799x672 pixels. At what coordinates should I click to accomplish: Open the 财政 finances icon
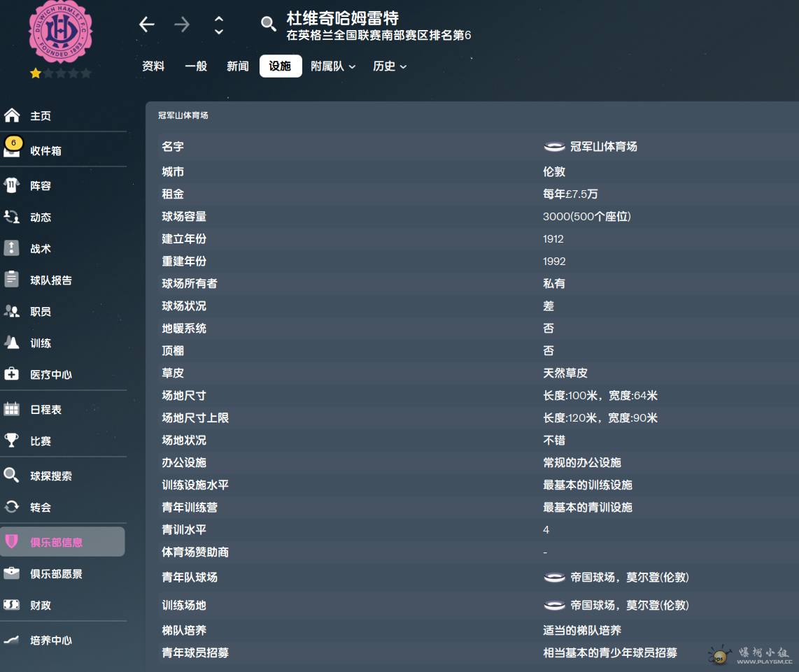[x=12, y=605]
